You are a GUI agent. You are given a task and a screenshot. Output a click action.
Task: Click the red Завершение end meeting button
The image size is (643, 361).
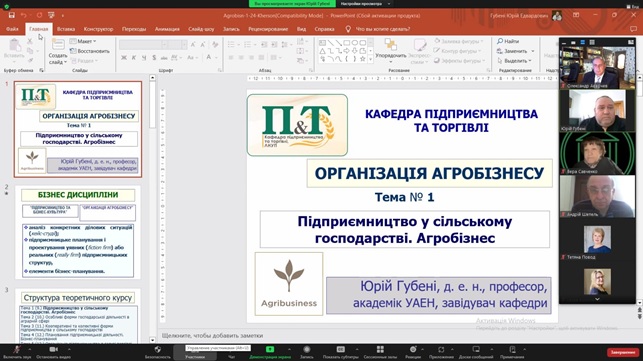[x=623, y=352]
